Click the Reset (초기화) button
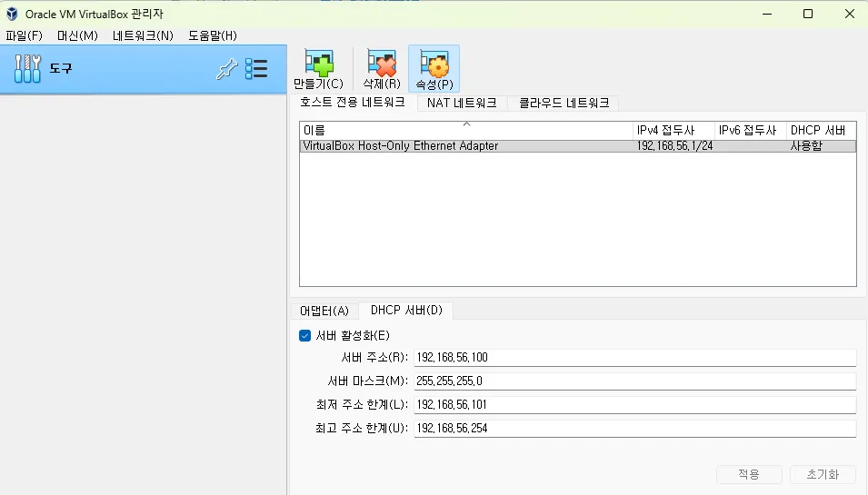This screenshot has height=495, width=868. pyautogui.click(x=823, y=474)
